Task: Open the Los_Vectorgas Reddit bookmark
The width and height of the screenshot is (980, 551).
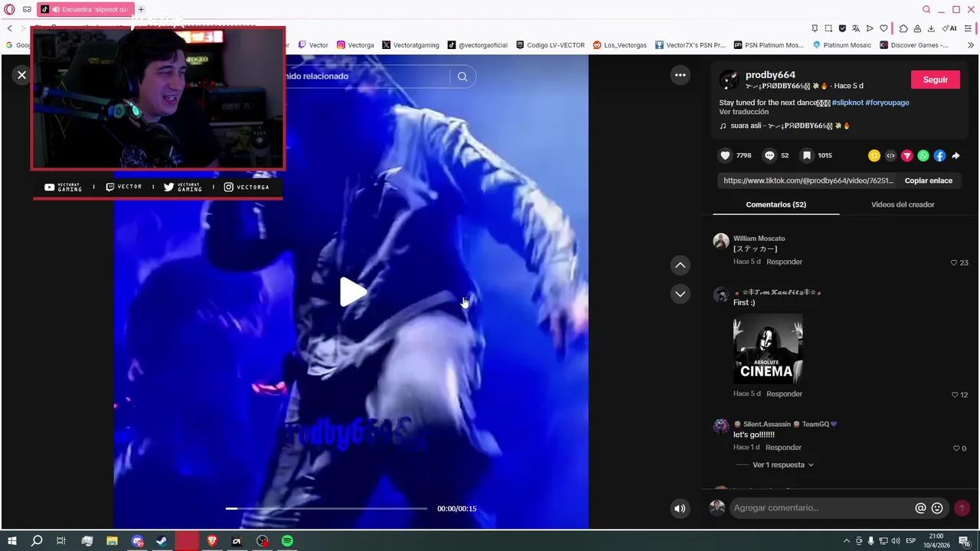Action: click(x=619, y=45)
